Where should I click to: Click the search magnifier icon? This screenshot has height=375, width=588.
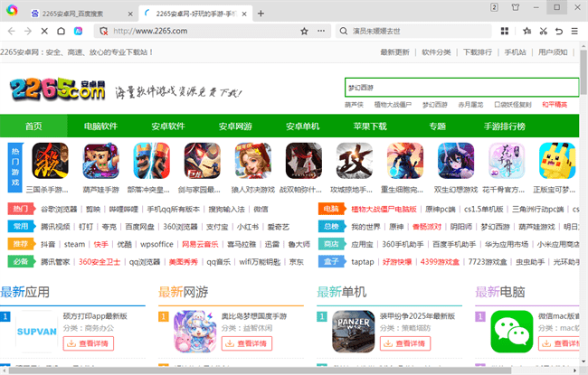(344, 31)
